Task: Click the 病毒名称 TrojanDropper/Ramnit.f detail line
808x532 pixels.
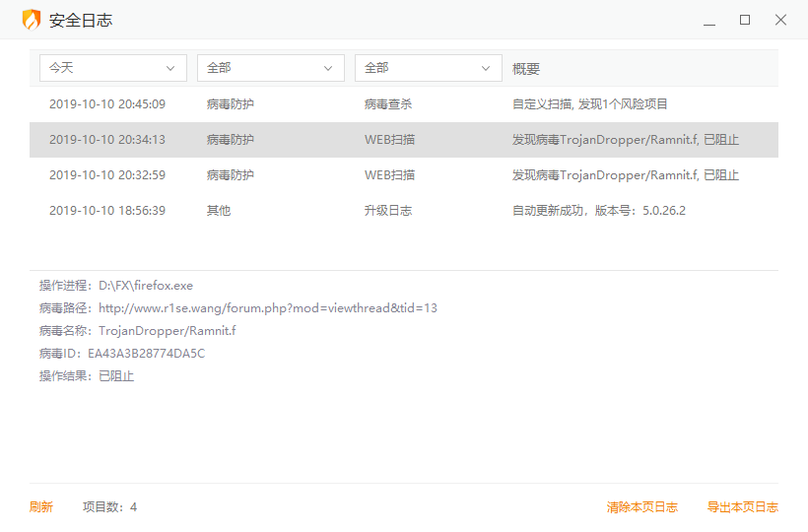Action: pyautogui.click(x=138, y=331)
